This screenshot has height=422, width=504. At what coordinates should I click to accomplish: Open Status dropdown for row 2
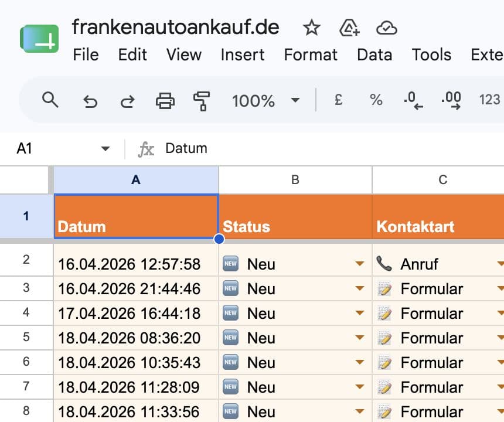pyautogui.click(x=360, y=264)
